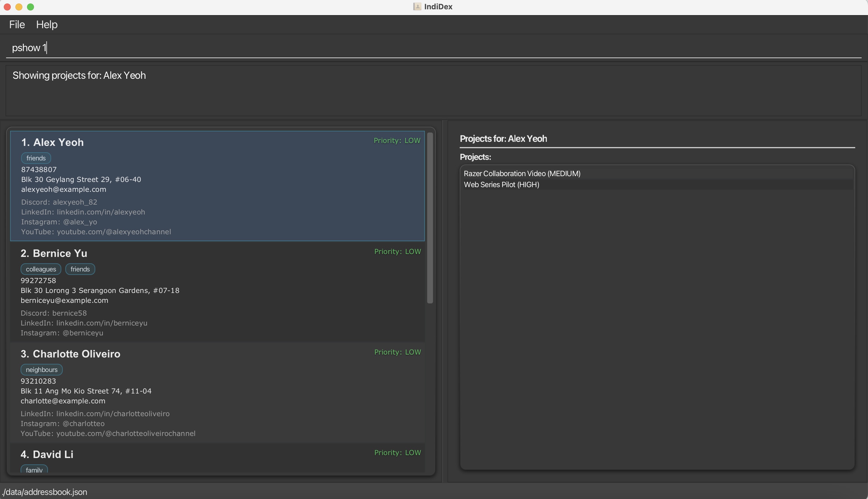Click address 'Blk 11 Ang Mo Kio Street 74, #11-04'
This screenshot has width=868, height=499.
tap(86, 391)
